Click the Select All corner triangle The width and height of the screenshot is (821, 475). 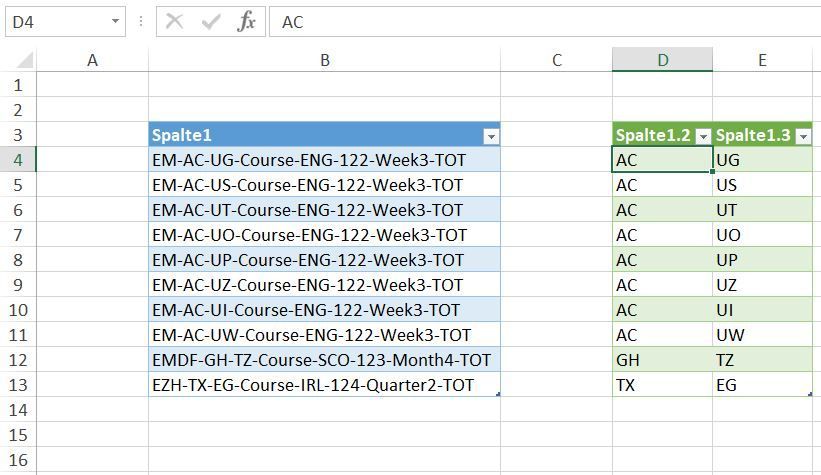pos(25,60)
